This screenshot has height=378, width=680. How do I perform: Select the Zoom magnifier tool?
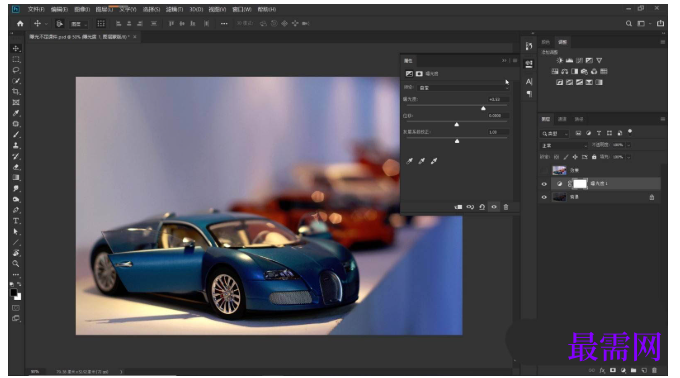click(16, 264)
